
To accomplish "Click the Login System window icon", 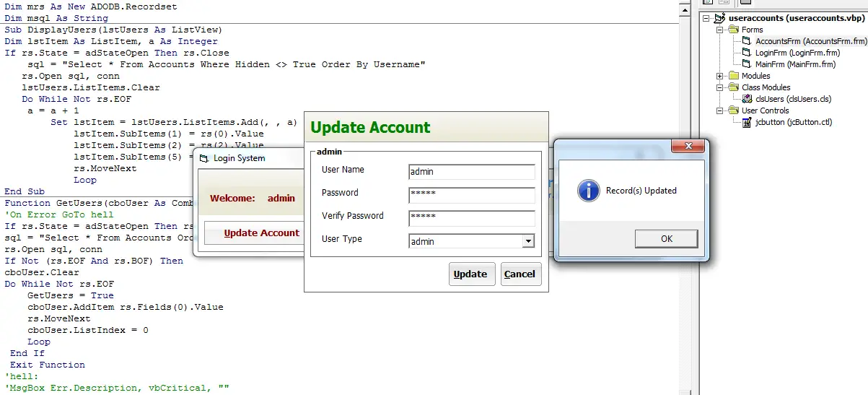I will (203, 158).
